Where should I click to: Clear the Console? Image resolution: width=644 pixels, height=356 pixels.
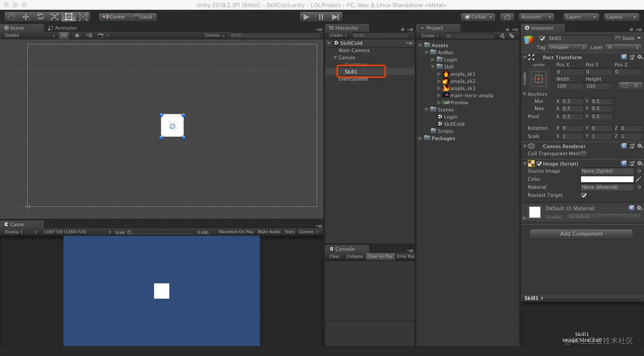[334, 256]
